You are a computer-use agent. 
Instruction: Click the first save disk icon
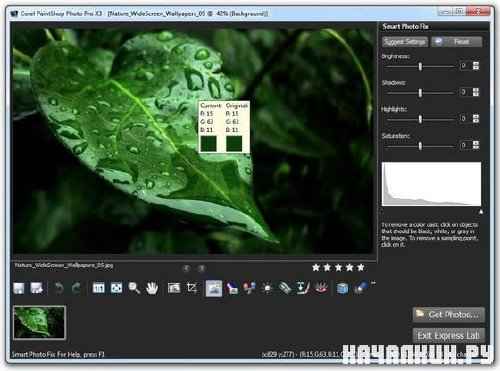19,288
